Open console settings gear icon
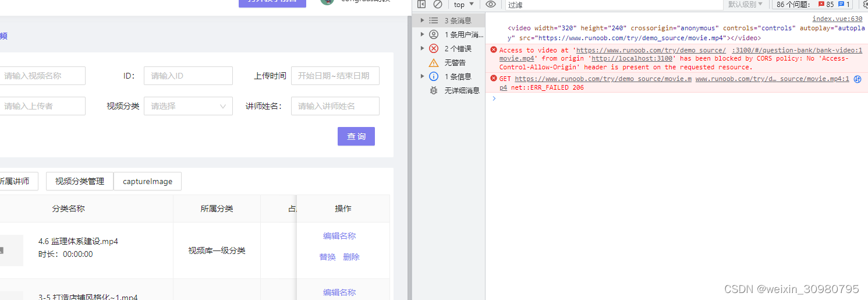 pos(865,4)
